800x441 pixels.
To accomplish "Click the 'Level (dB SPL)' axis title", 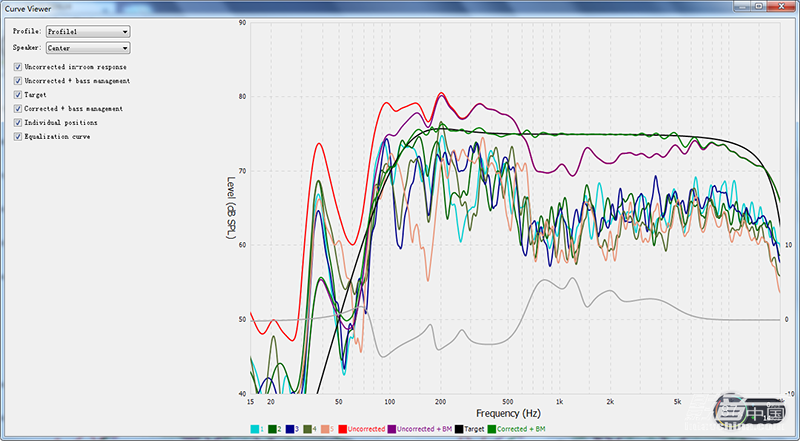I will pyautogui.click(x=231, y=208).
